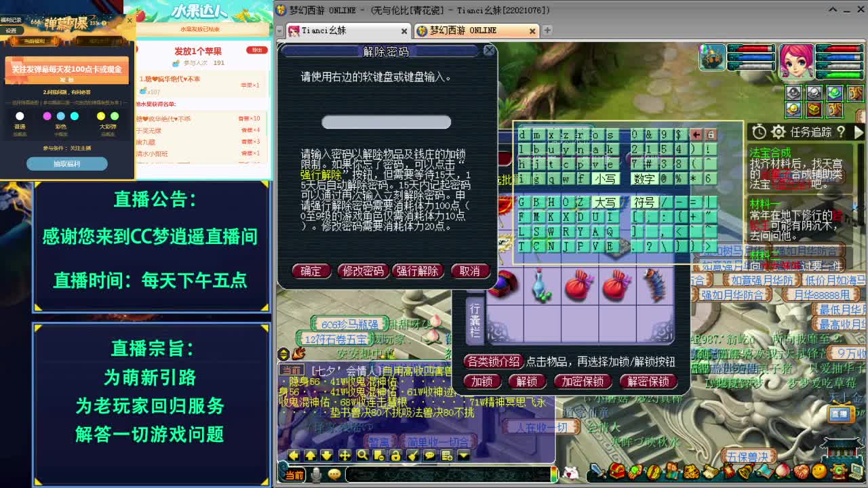868x488 pixels.
Task: Click the task tracker timer icon
Action: 759,132
